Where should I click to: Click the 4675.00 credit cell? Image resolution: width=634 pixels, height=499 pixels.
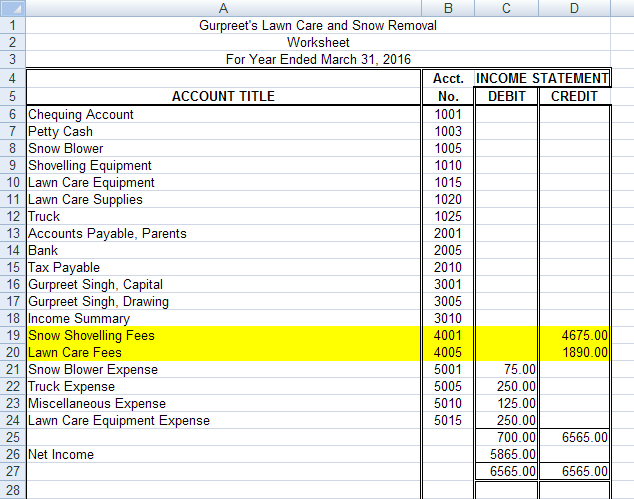click(x=575, y=336)
